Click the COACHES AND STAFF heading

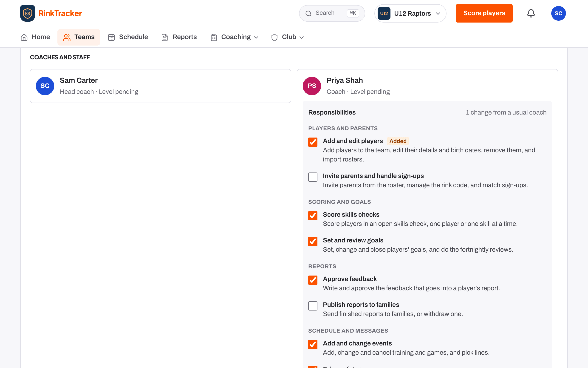[x=60, y=57]
